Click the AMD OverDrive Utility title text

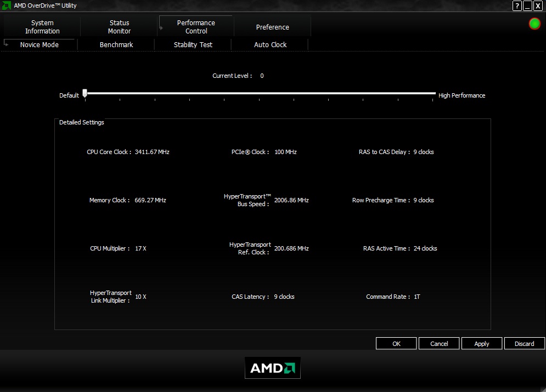[45, 5]
